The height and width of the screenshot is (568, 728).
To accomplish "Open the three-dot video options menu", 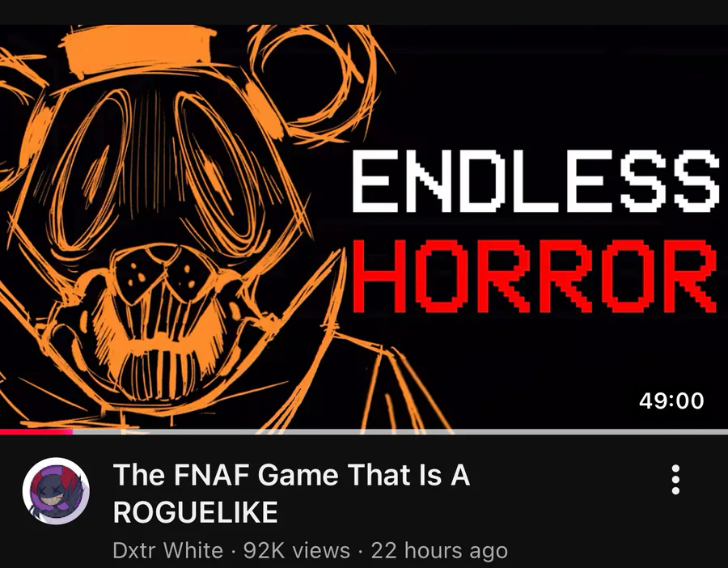I will (x=675, y=480).
